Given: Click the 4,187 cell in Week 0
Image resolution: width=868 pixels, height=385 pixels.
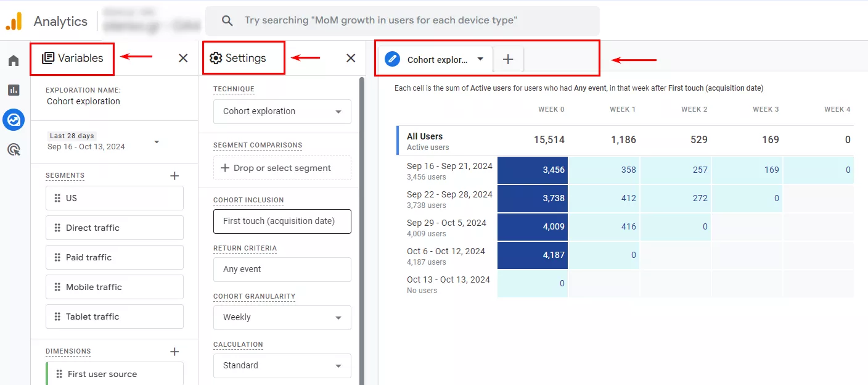Looking at the screenshot, I should (x=533, y=255).
